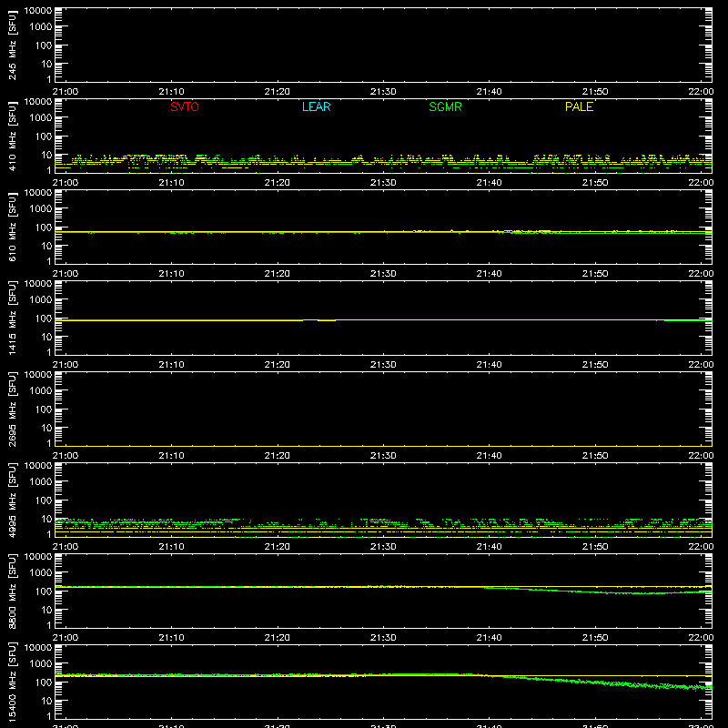Click 21:00 tick label under 8800 MHz panel
The width and height of the screenshot is (728, 728).
(x=66, y=638)
